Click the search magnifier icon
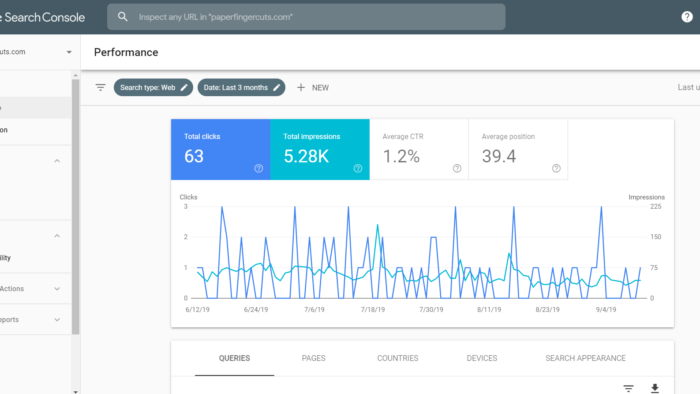This screenshot has height=394, width=700. coord(122,17)
